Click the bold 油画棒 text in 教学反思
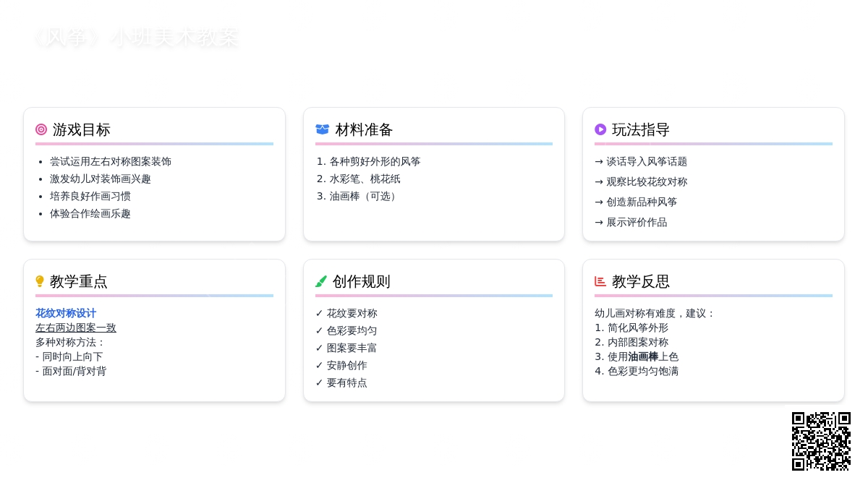Viewport: 868px width, 488px height. 643,356
